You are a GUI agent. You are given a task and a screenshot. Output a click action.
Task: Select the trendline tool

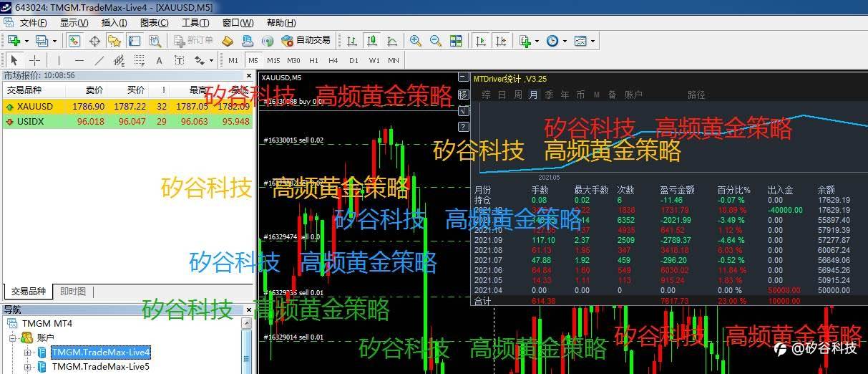coord(99,60)
